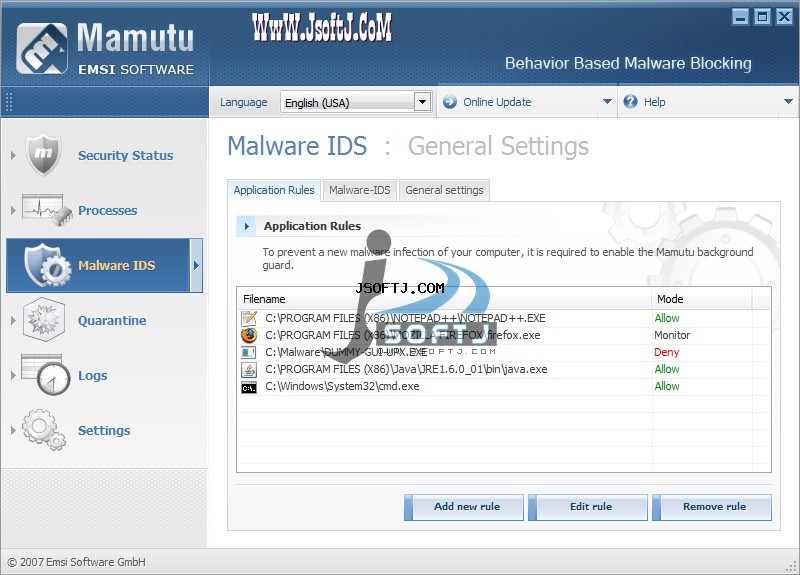The image size is (800, 575).
Task: Toggle the Application Rules section arrow
Action: (247, 226)
